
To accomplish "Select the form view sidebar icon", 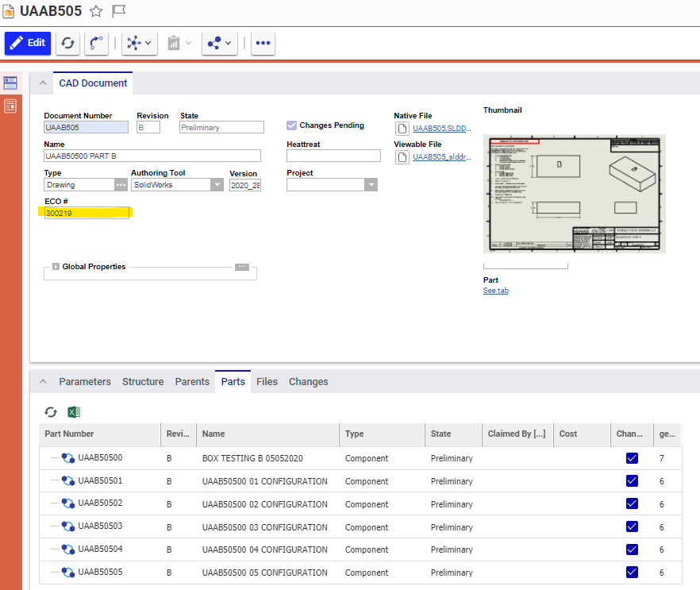I will click(10, 83).
